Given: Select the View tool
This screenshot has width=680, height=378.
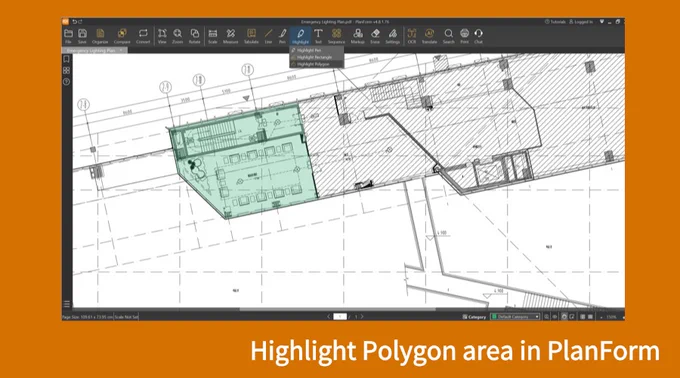Looking at the screenshot, I should click(162, 36).
